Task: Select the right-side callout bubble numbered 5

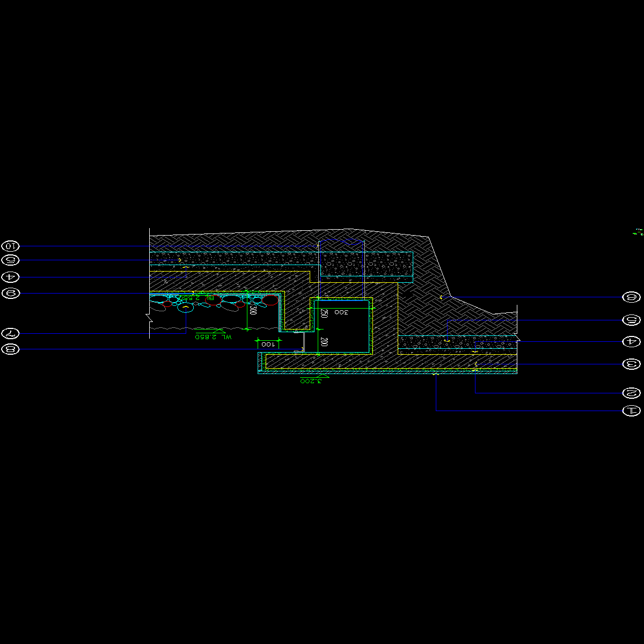Action: click(x=631, y=320)
